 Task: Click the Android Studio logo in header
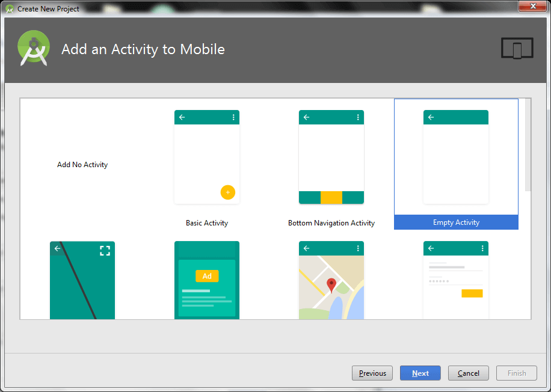(34, 49)
